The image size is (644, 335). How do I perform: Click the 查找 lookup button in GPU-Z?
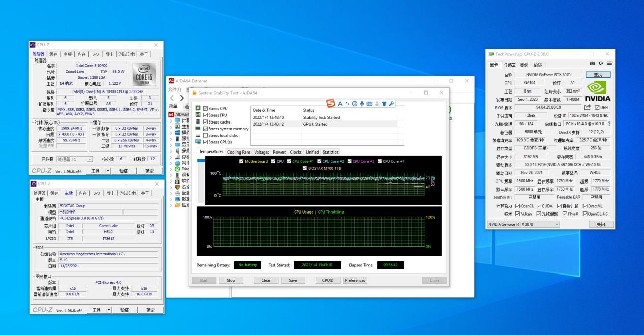tap(598, 75)
